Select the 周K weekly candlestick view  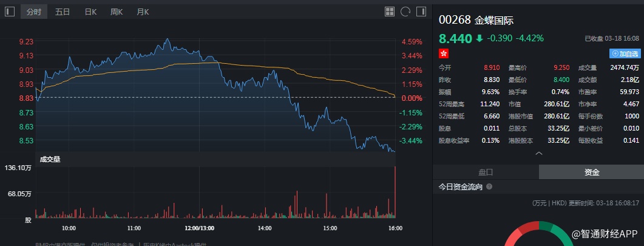tap(117, 12)
